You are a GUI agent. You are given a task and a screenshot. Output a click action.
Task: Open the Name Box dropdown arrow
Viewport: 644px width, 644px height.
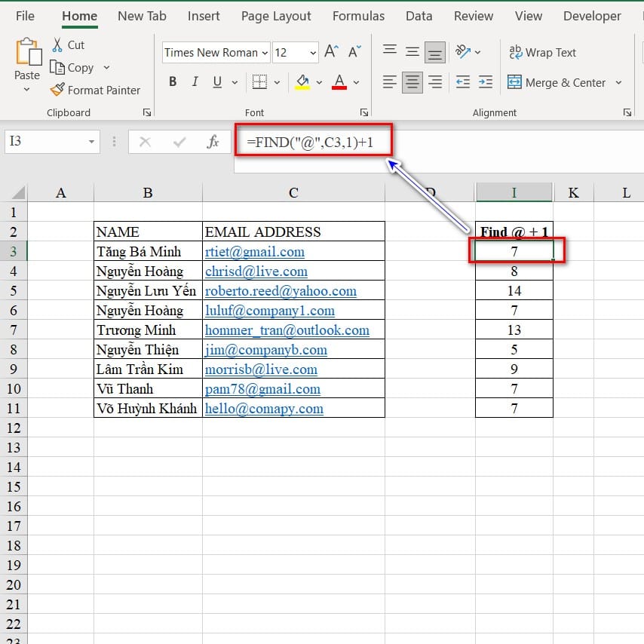coord(91,142)
